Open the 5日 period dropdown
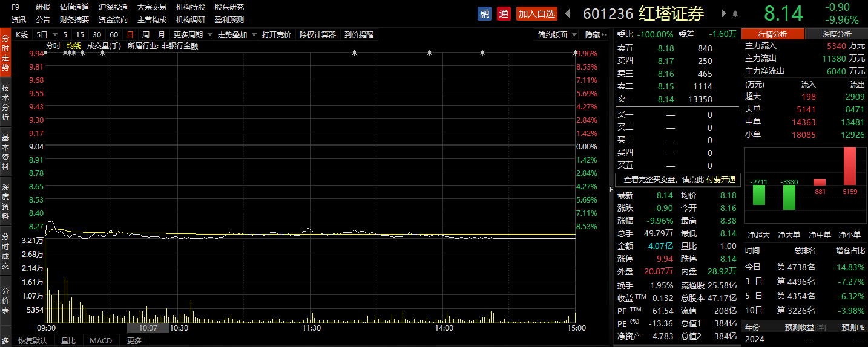The height and width of the screenshot is (347, 868). [x=47, y=35]
